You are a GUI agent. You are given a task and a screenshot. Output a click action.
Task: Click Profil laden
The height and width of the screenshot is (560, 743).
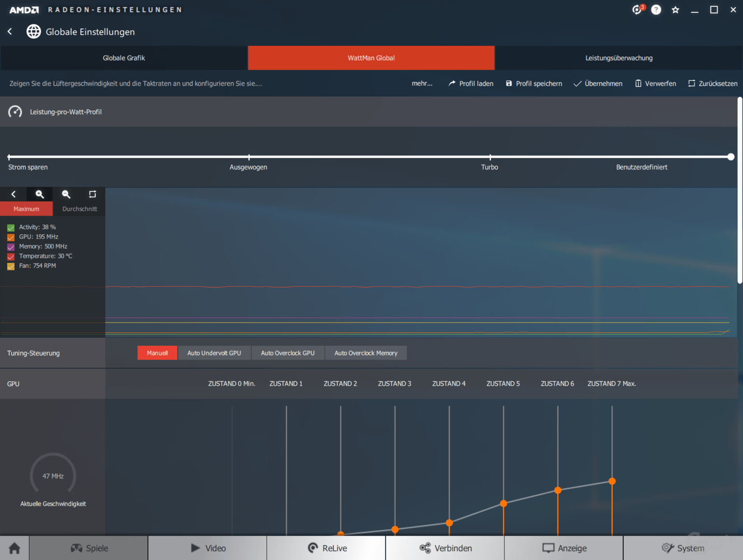(471, 83)
